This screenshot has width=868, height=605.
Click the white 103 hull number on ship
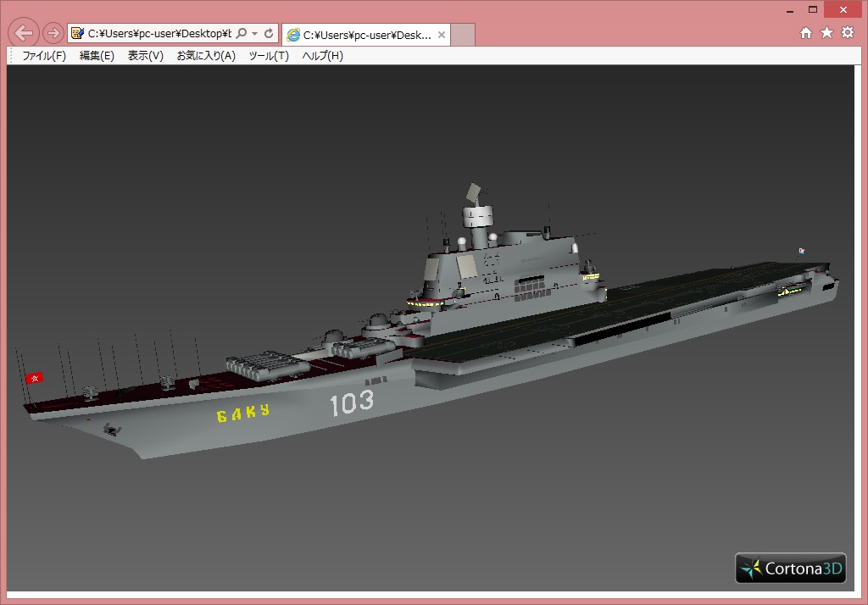click(352, 403)
